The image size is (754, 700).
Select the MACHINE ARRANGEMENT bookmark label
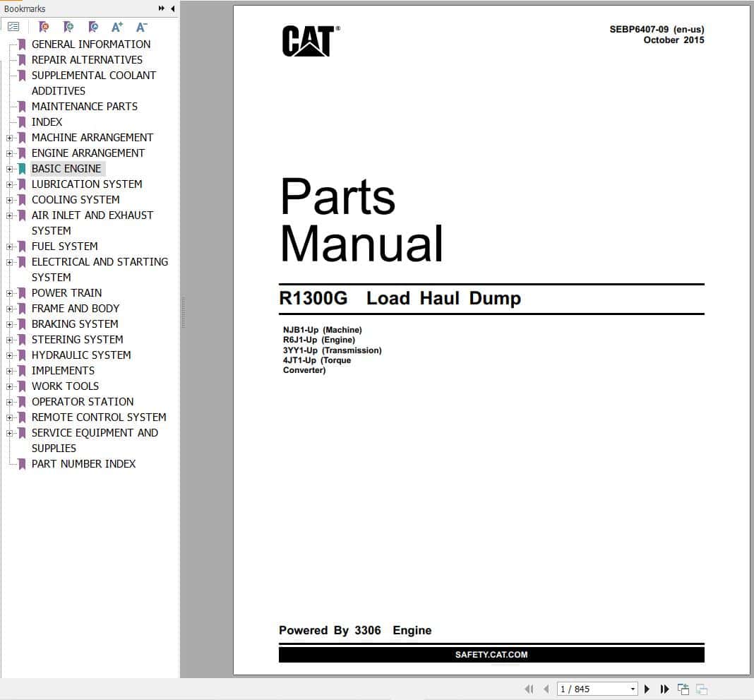(92, 138)
